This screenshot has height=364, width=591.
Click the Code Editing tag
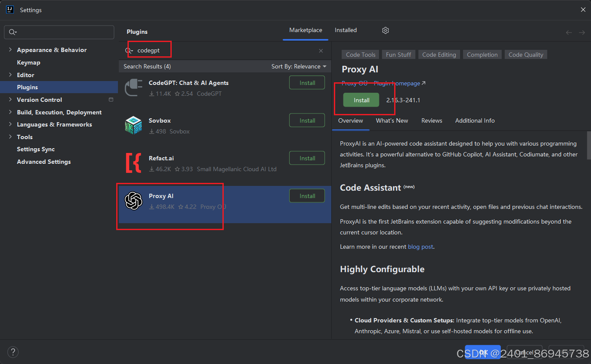439,55
